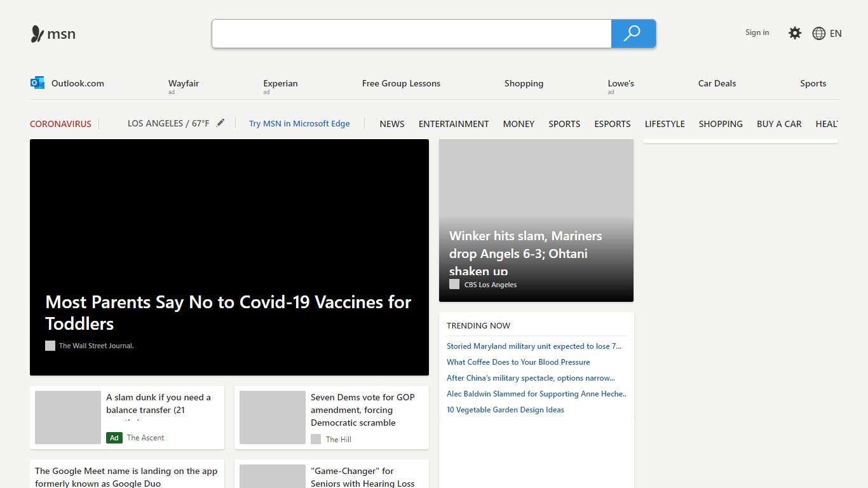
Task: Open the ESPORTS section tab
Action: (613, 124)
